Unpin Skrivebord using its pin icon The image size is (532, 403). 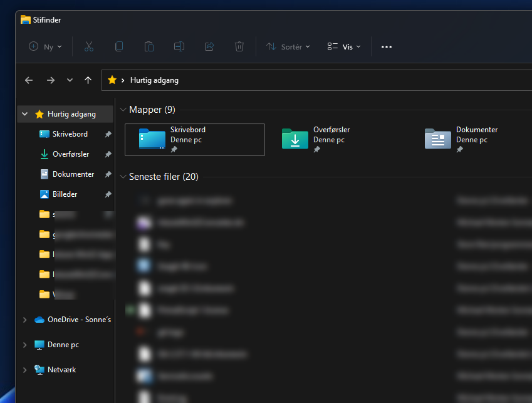108,134
